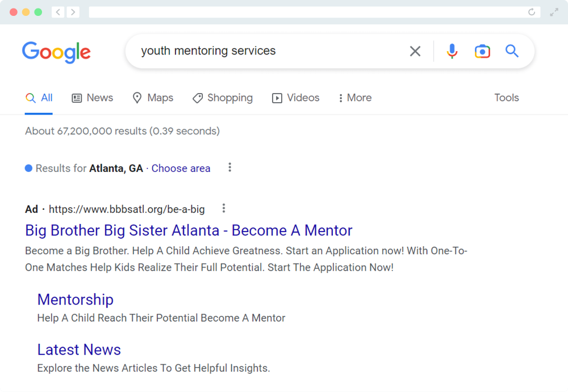Open the three-dot menu next to Choose area

pos(229,167)
